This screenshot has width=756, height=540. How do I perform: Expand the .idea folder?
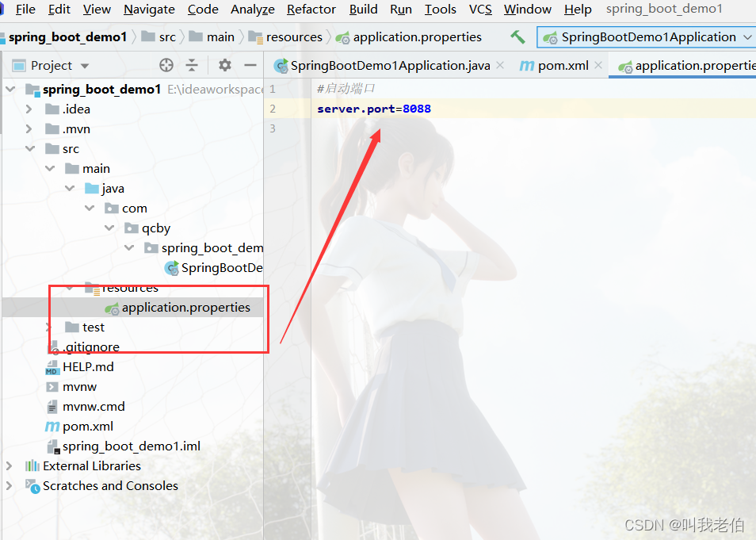(x=29, y=109)
